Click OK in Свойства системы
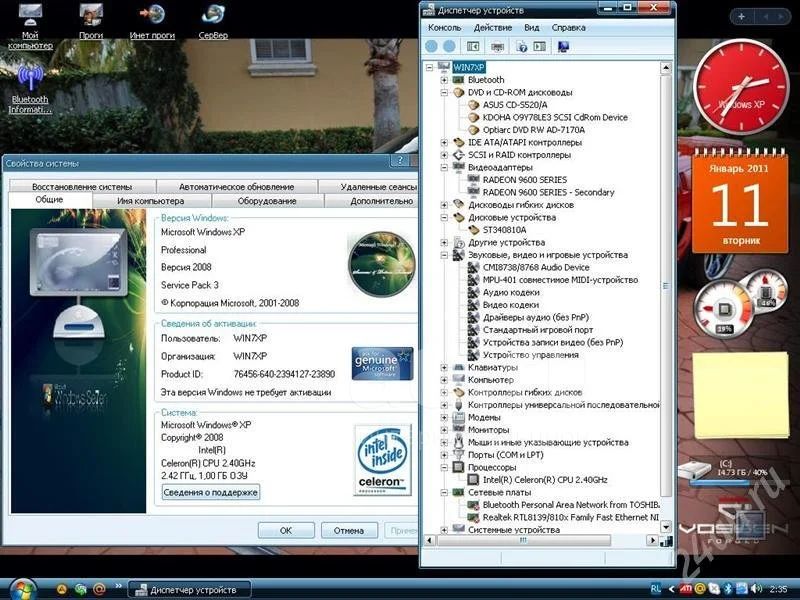800x600 pixels. (286, 530)
